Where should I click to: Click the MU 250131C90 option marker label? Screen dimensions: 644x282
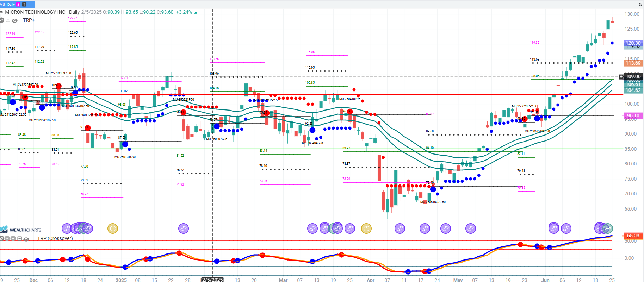[x=125, y=157]
